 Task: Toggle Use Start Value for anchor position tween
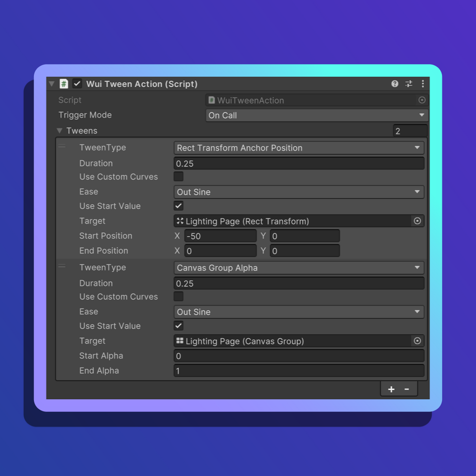point(179,206)
